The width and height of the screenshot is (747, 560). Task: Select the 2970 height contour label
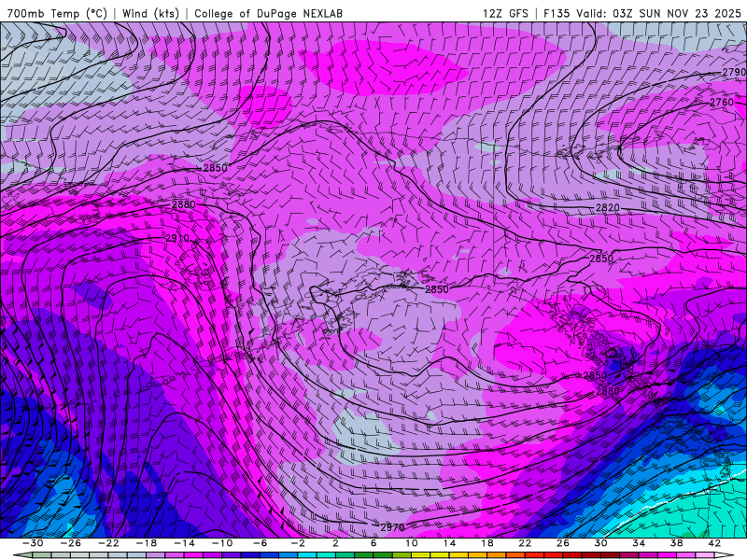click(x=392, y=527)
